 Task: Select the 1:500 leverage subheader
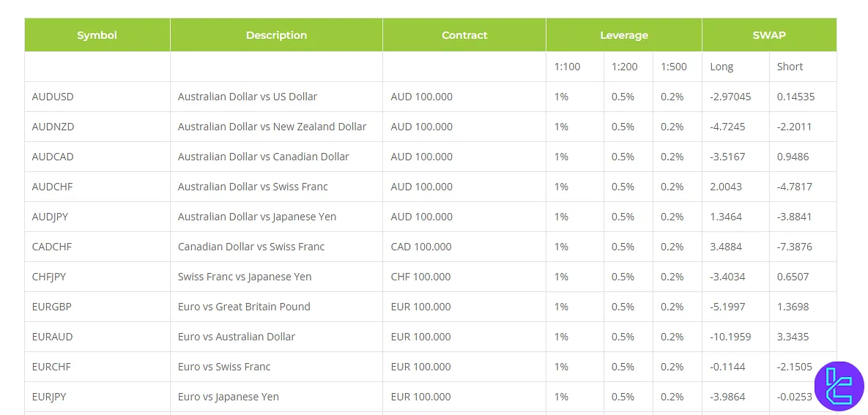[x=674, y=67]
